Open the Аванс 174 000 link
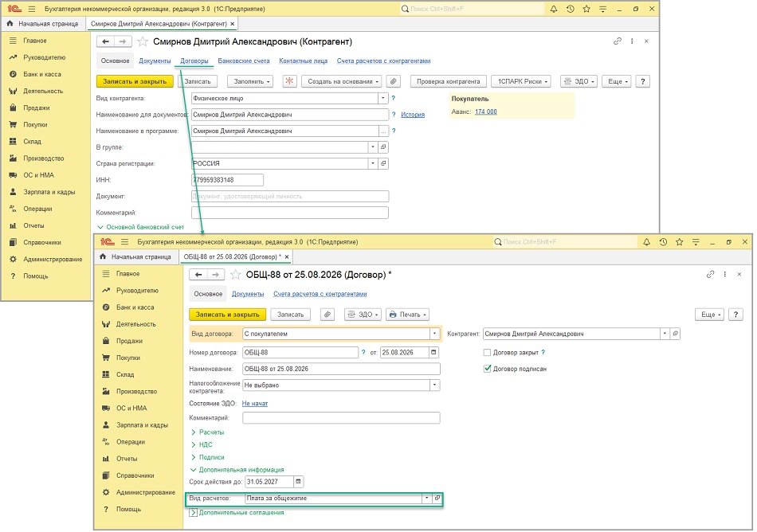This screenshot has height=532, width=757. point(486,111)
